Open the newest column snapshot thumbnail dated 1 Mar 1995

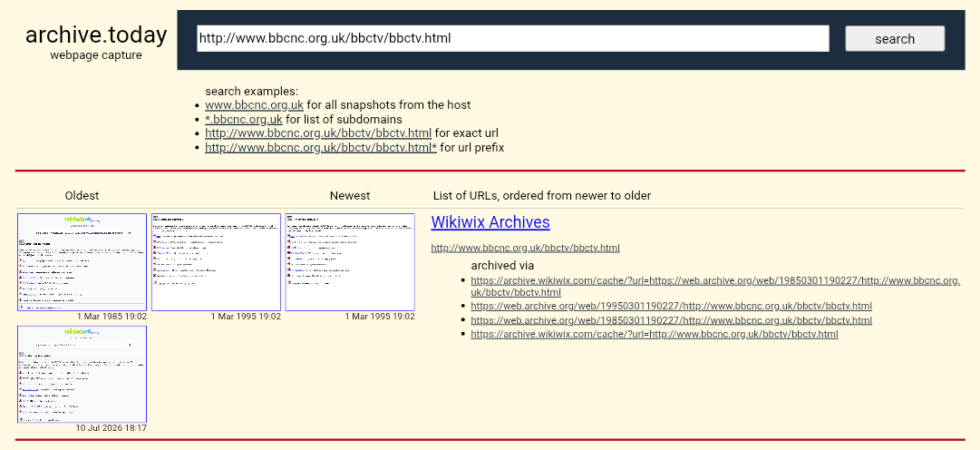[350, 262]
